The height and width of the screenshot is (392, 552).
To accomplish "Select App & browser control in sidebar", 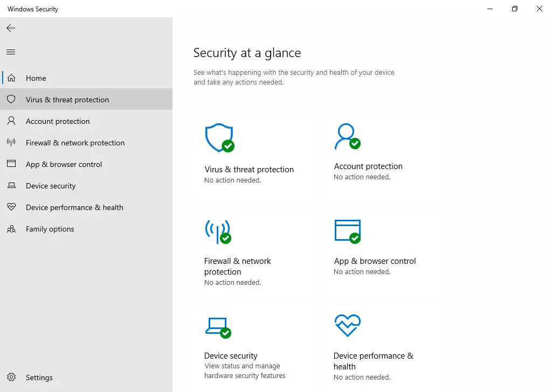I will coord(65,164).
